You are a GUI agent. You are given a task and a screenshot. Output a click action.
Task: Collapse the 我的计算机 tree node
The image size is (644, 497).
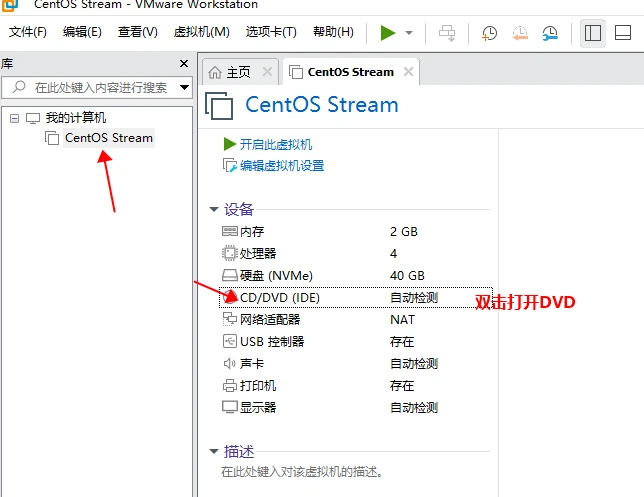(x=14, y=119)
